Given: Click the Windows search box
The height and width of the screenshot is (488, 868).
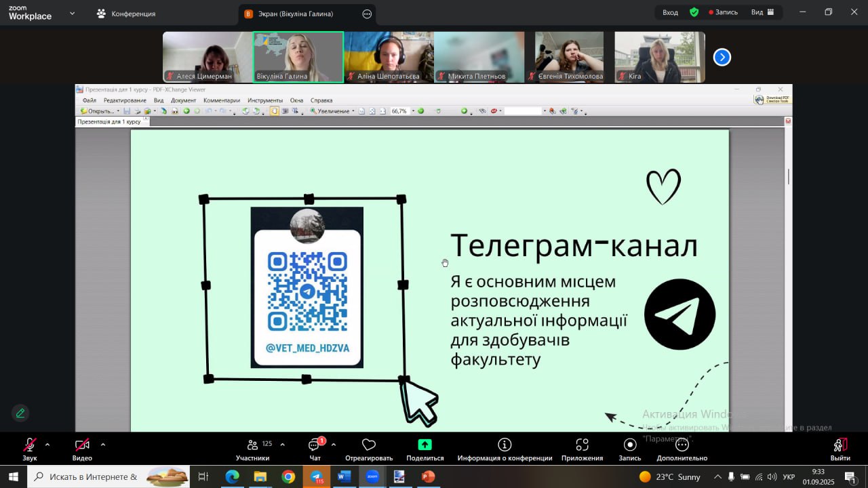Looking at the screenshot, I should 108,476.
